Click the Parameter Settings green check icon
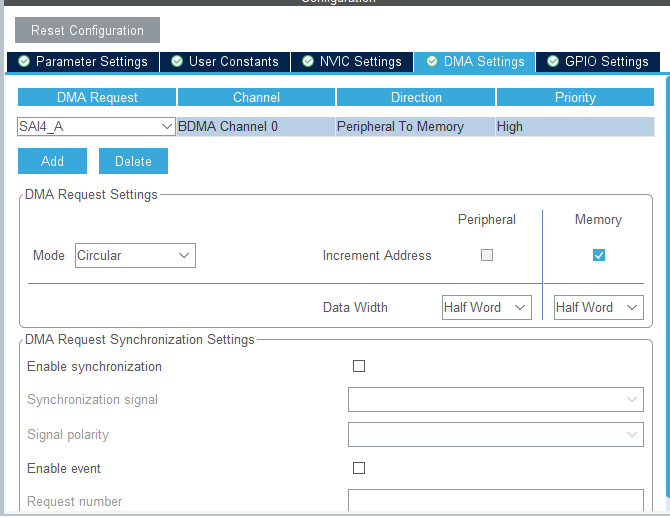The height and width of the screenshot is (518, 670). point(24,62)
